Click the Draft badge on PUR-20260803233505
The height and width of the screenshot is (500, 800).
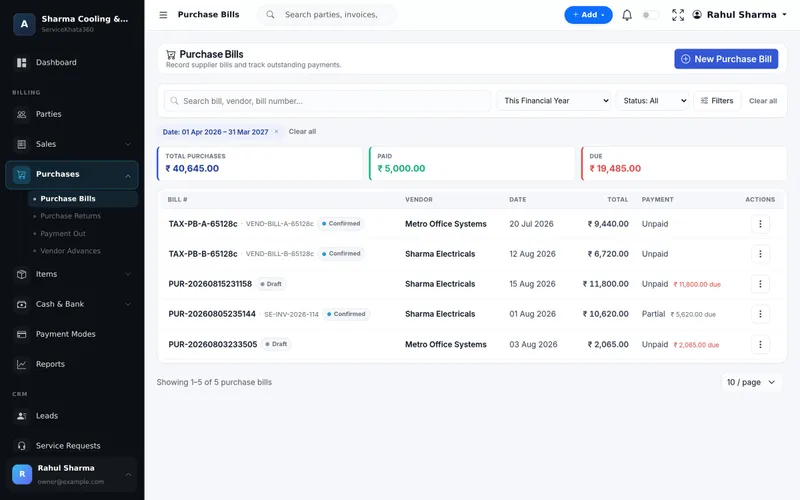(x=276, y=344)
